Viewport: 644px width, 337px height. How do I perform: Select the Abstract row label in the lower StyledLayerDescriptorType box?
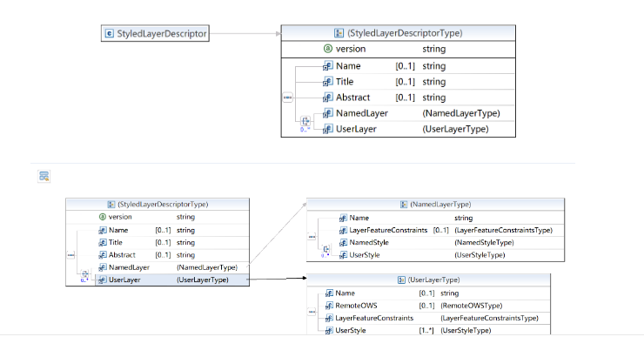pos(122,255)
